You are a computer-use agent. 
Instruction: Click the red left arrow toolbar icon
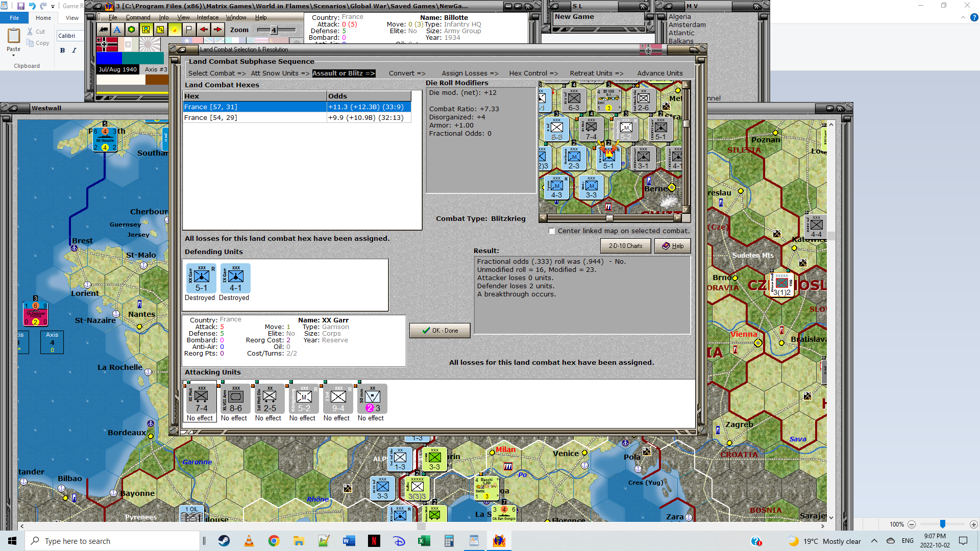pyautogui.click(x=203, y=30)
